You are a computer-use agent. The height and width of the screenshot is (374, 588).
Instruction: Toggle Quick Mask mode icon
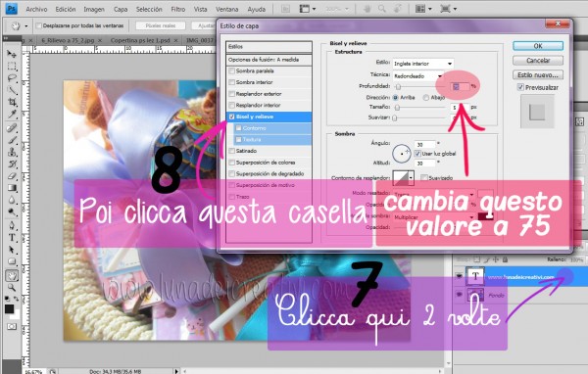coord(12,327)
